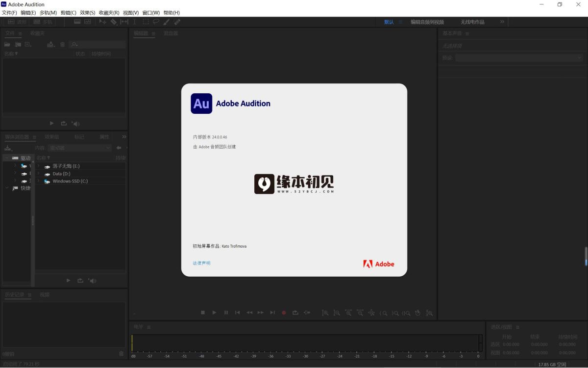Switch to the 收藏夹 tab
588x368 pixels.
pos(37,33)
